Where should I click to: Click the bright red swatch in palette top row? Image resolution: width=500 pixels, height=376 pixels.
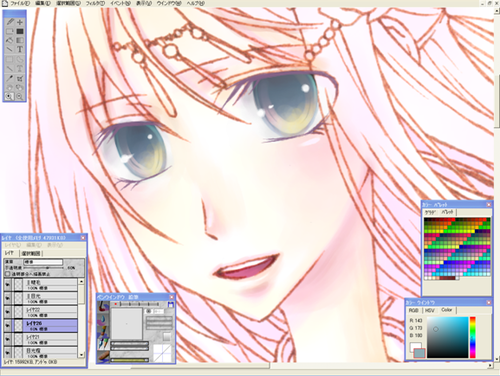452,220
